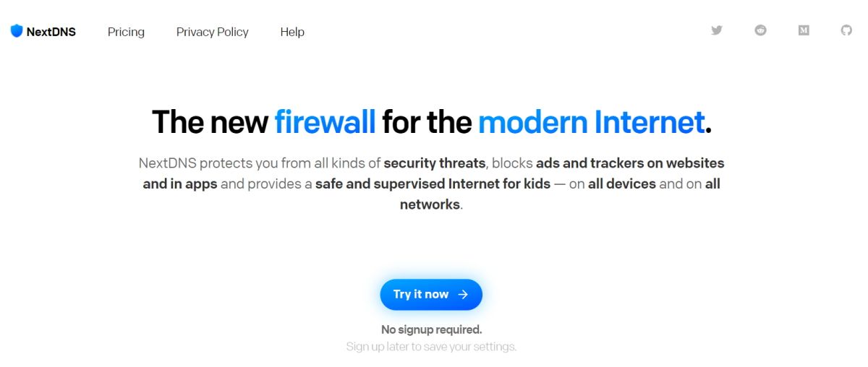
Task: Click "safe and supervised Internet for kids"
Action: point(433,183)
